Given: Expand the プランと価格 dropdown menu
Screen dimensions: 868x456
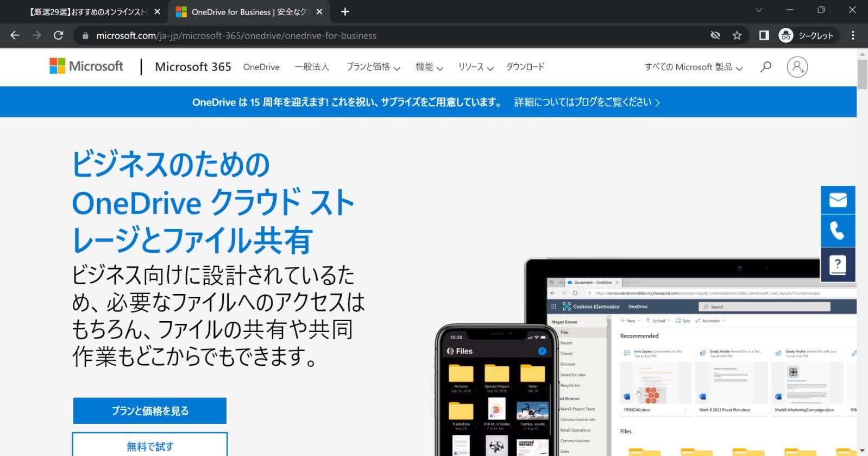Looking at the screenshot, I should [373, 67].
